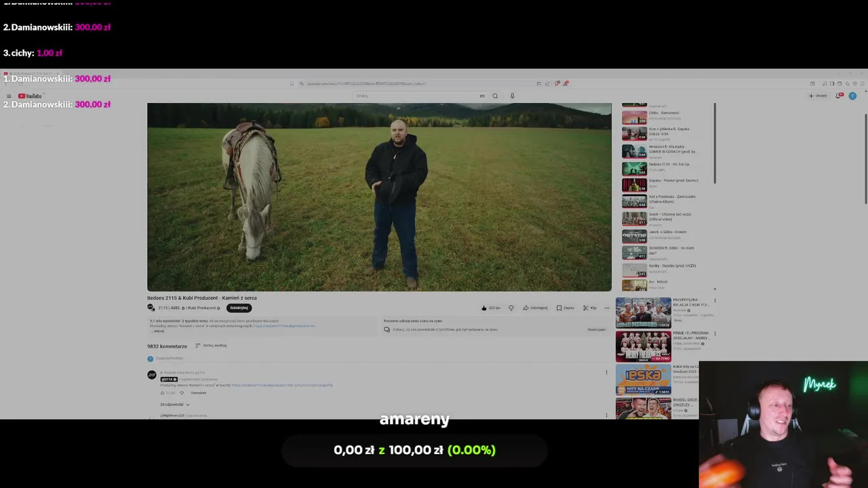Open the streaming link in the description

pyautogui.click(x=284, y=326)
